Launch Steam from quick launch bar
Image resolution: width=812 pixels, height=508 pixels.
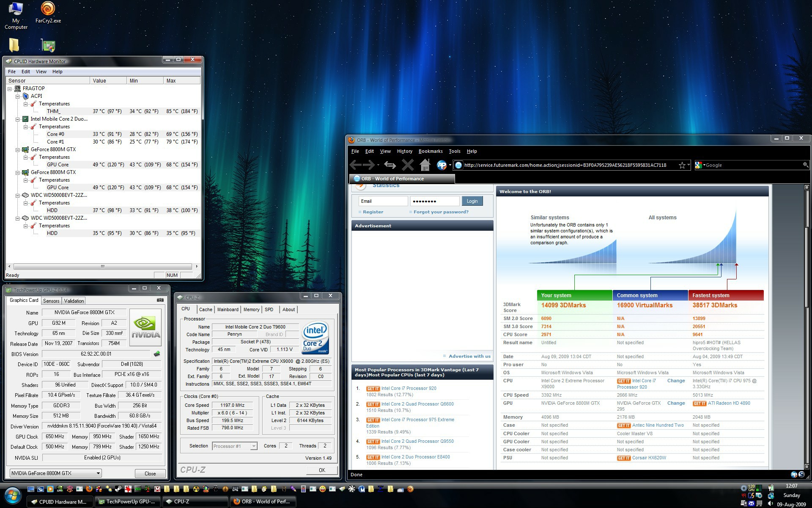[x=118, y=489]
